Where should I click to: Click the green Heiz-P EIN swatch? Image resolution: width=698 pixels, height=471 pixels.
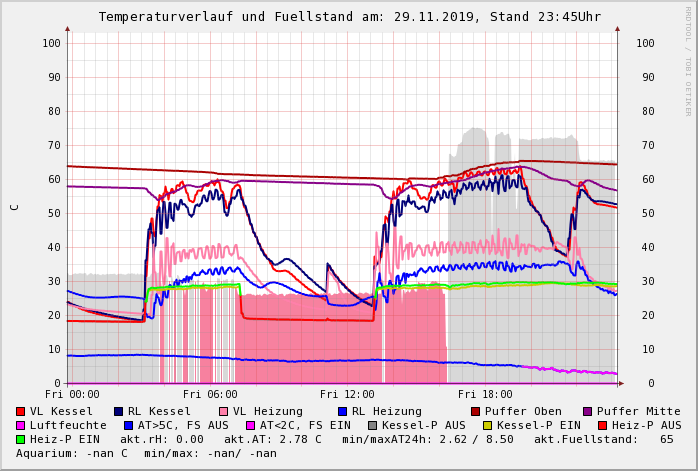coord(20,439)
